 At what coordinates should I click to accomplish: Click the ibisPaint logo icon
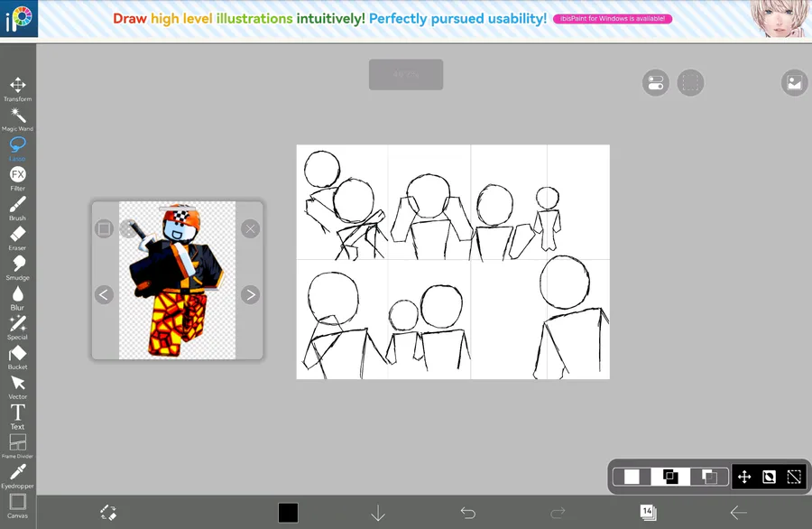(19, 18)
